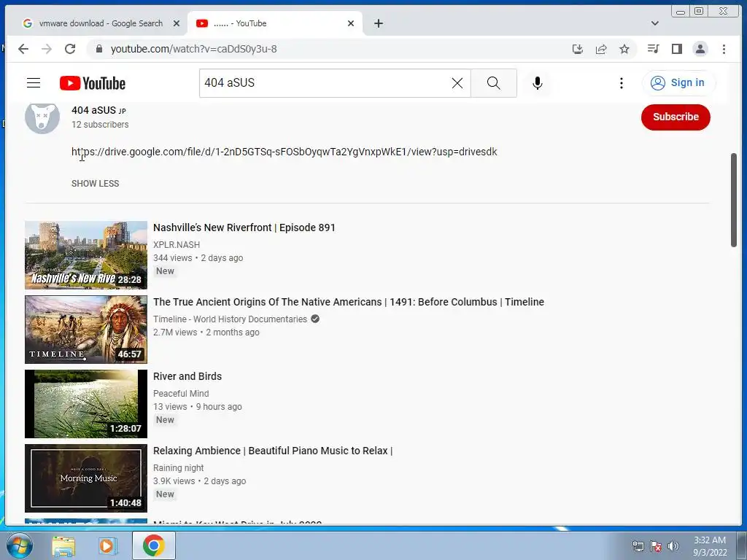Open the network tray icon
747x560 pixels.
[638, 546]
